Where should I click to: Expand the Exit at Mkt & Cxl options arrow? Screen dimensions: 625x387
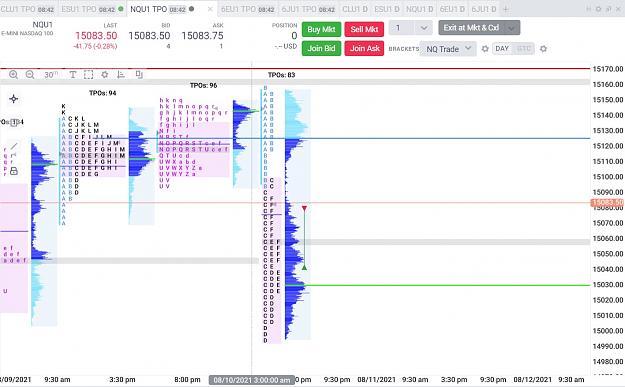[x=511, y=28]
